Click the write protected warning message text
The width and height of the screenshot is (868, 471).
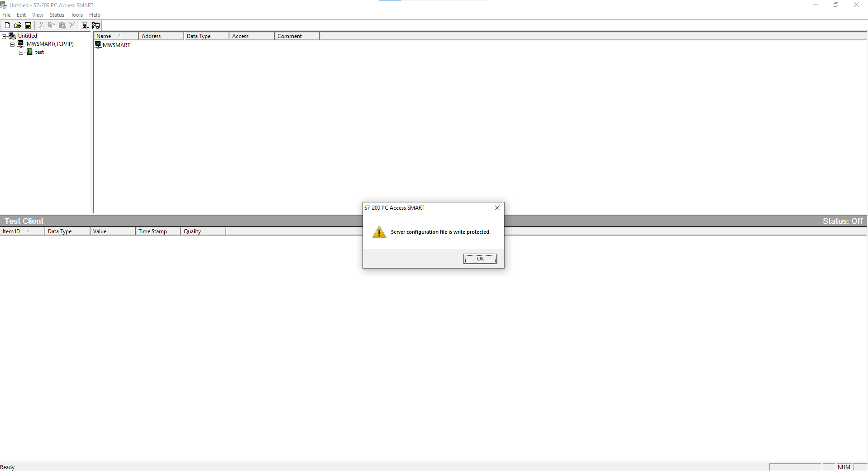coord(441,232)
